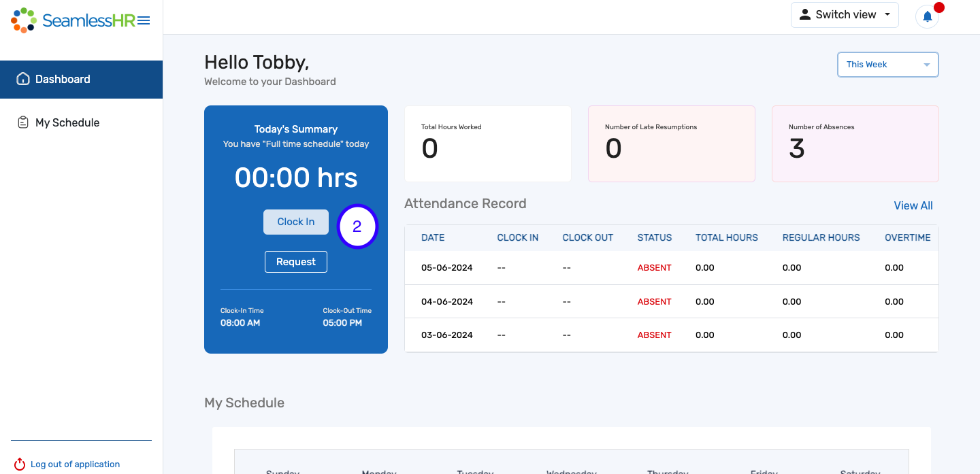
Task: Open My Schedule from the sidebar
Action: (x=68, y=122)
